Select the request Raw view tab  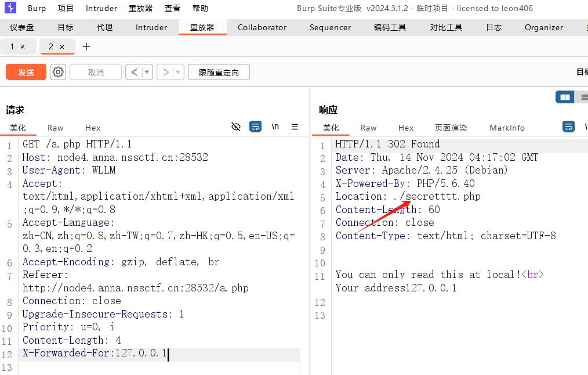click(56, 128)
